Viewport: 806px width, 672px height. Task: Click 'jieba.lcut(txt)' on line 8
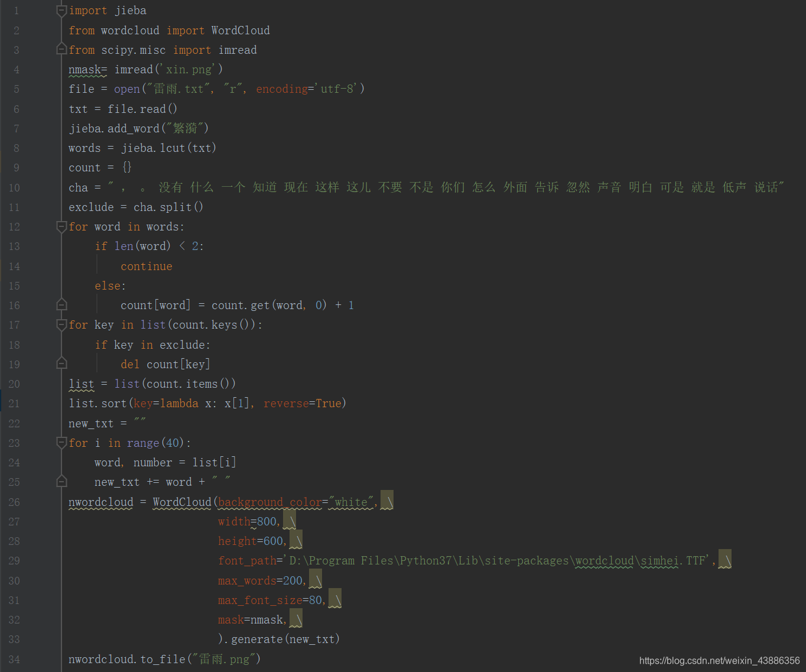[x=169, y=148]
